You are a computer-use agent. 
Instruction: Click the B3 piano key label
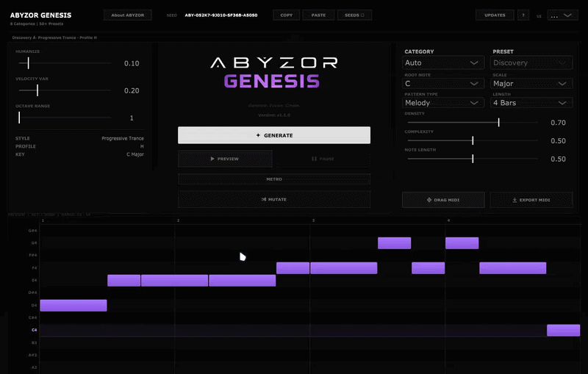click(x=34, y=342)
